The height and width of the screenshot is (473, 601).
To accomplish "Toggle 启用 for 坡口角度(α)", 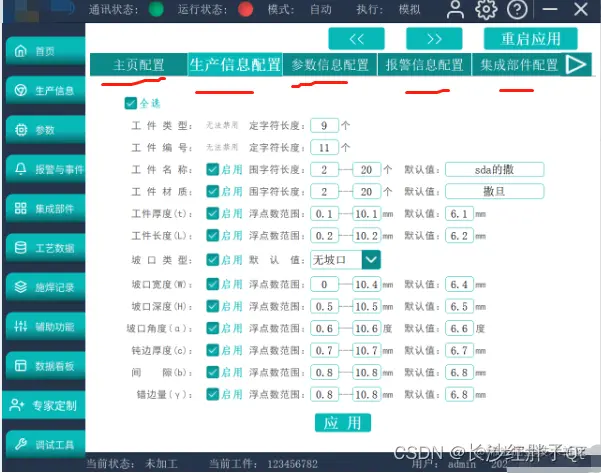I will [x=212, y=328].
